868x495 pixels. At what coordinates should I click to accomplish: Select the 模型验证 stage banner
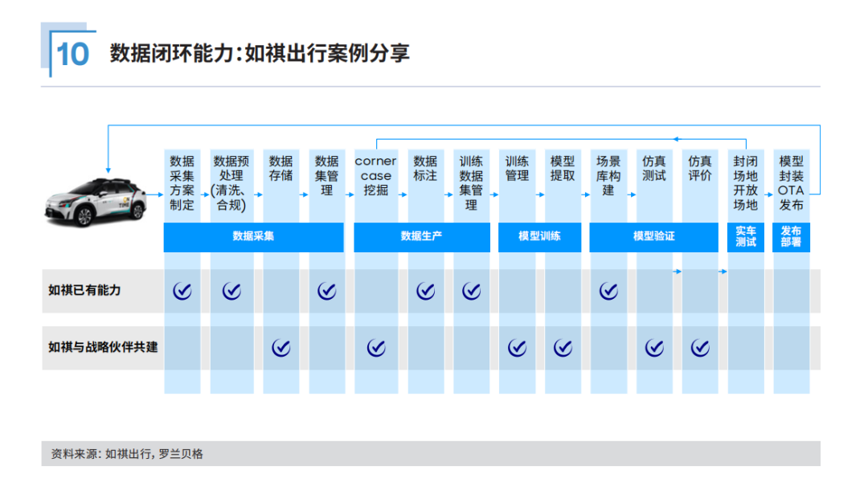[653, 237]
